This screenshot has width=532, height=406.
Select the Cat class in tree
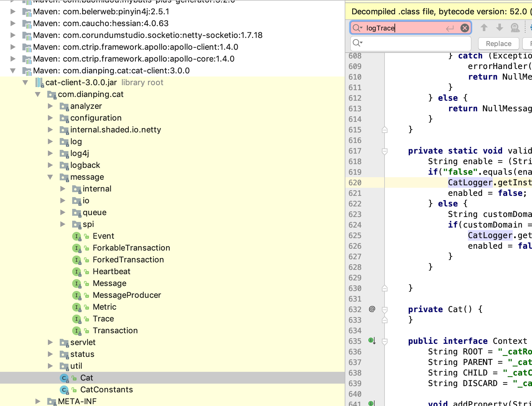[86, 378]
